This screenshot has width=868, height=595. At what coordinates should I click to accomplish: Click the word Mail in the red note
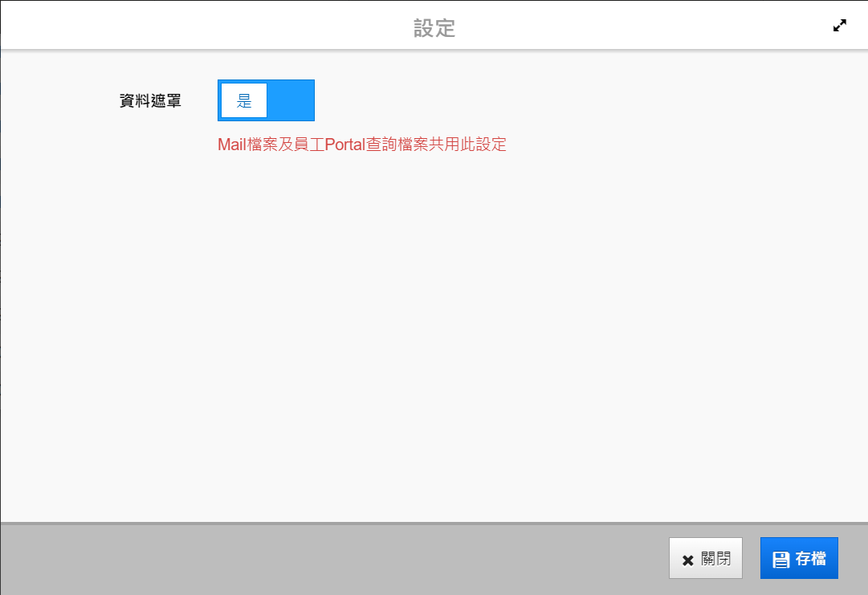(x=233, y=145)
